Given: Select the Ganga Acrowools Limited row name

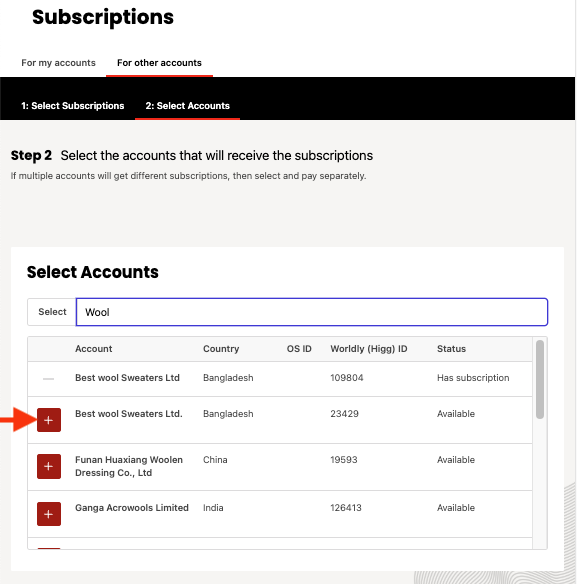Looking at the screenshot, I should [x=132, y=508].
